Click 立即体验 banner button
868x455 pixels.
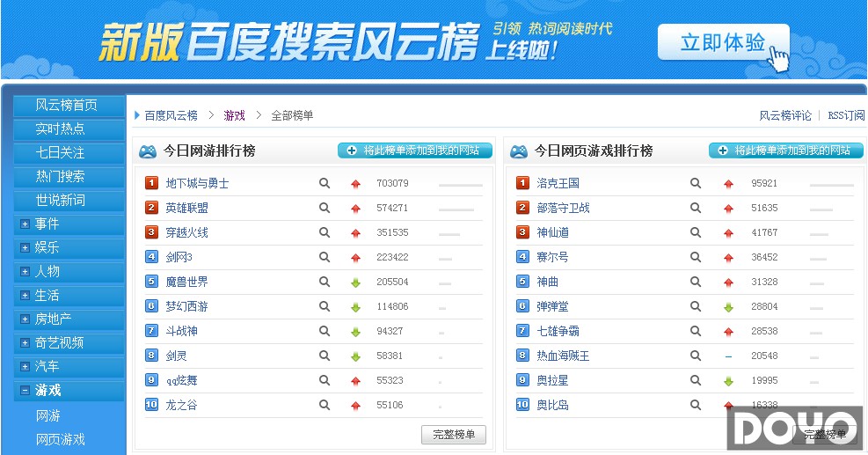point(723,42)
